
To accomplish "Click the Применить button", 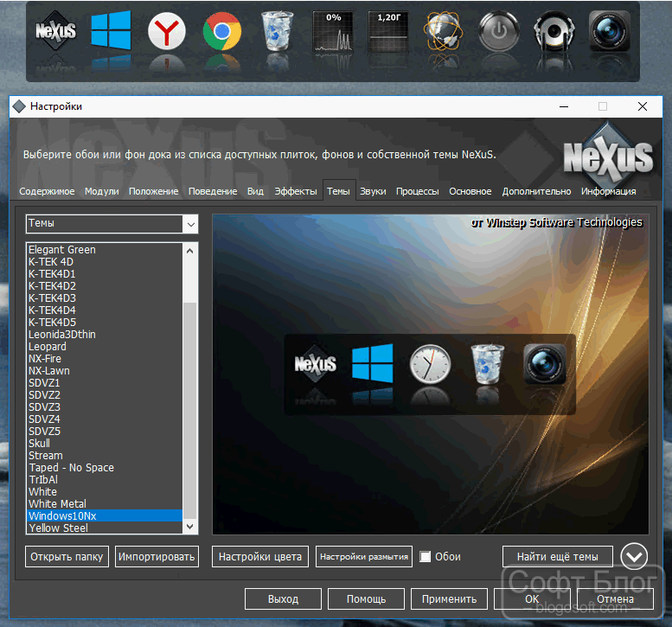I will point(449,598).
